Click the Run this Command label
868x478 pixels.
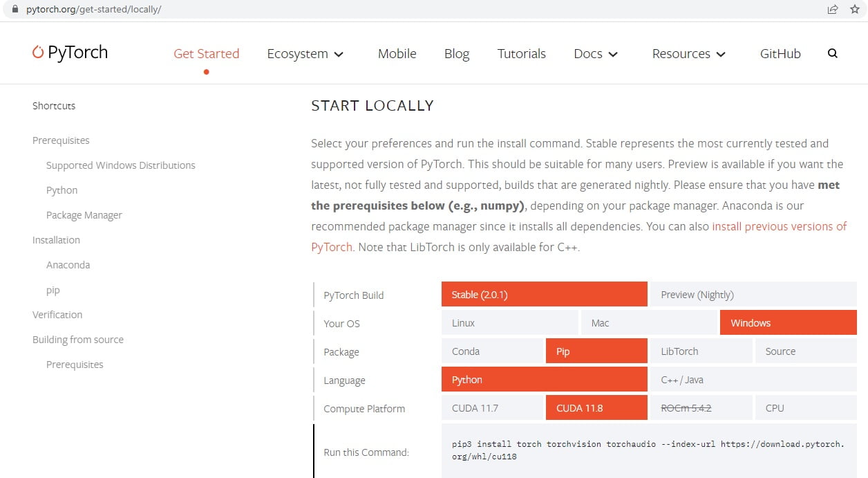[x=366, y=452]
